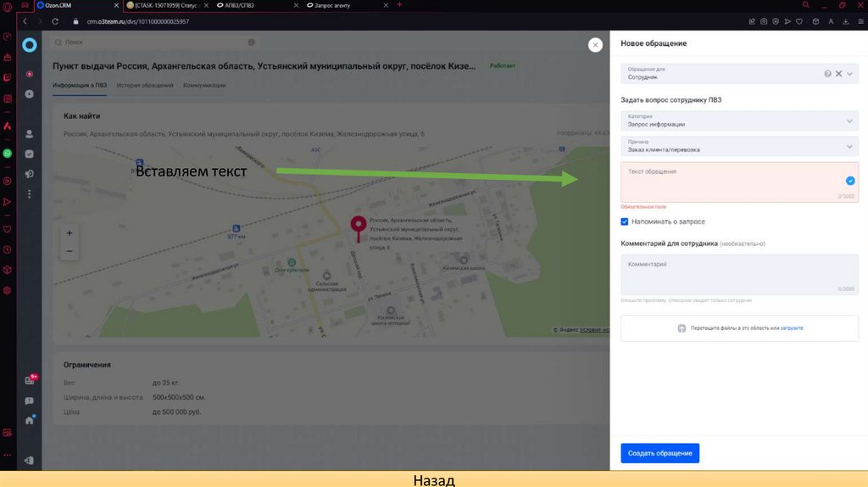Click the Назад button at the bottom
Viewport: 868px width, 487px height.
(x=434, y=480)
